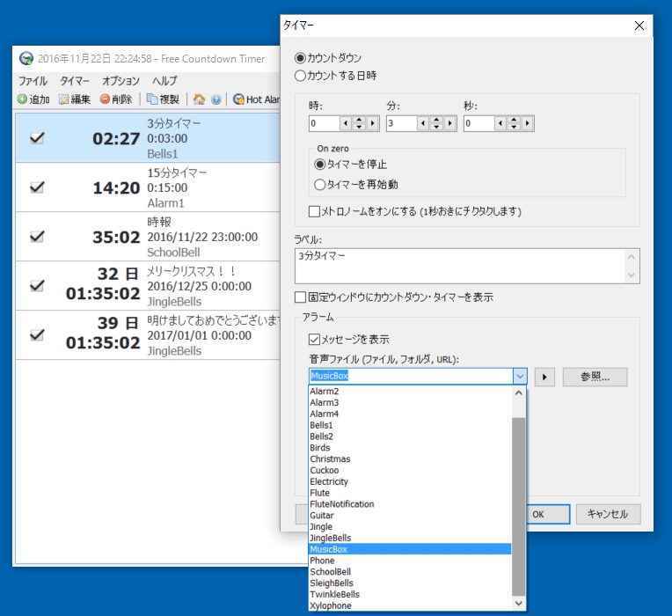Click the Hot Alarm toolbar icon
The image size is (672, 616).
pyautogui.click(x=238, y=99)
